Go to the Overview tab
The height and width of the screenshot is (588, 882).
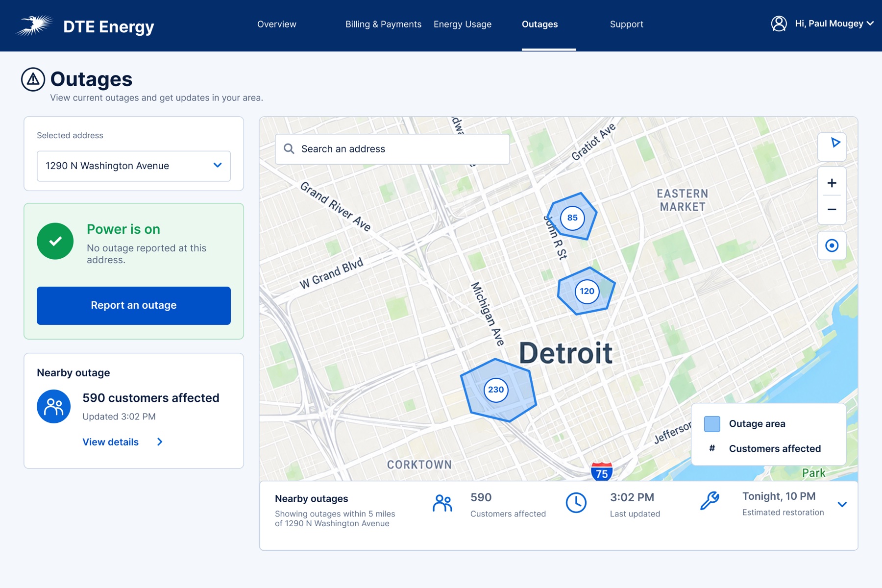[x=277, y=24]
